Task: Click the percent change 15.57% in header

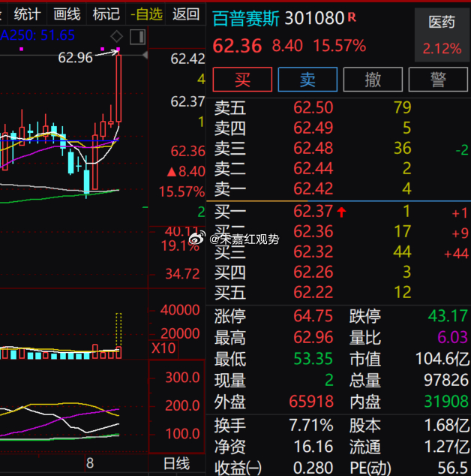Action: (339, 46)
